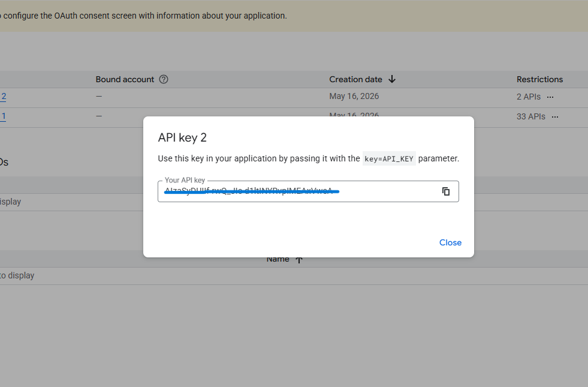The image size is (588, 387).
Task: Click the 33 APIs restrictions text
Action: [530, 117]
